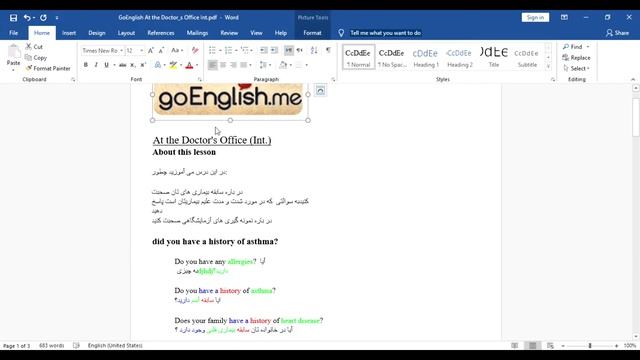This screenshot has height=360, width=640.
Task: Switch to the Layout tab
Action: coord(126,33)
